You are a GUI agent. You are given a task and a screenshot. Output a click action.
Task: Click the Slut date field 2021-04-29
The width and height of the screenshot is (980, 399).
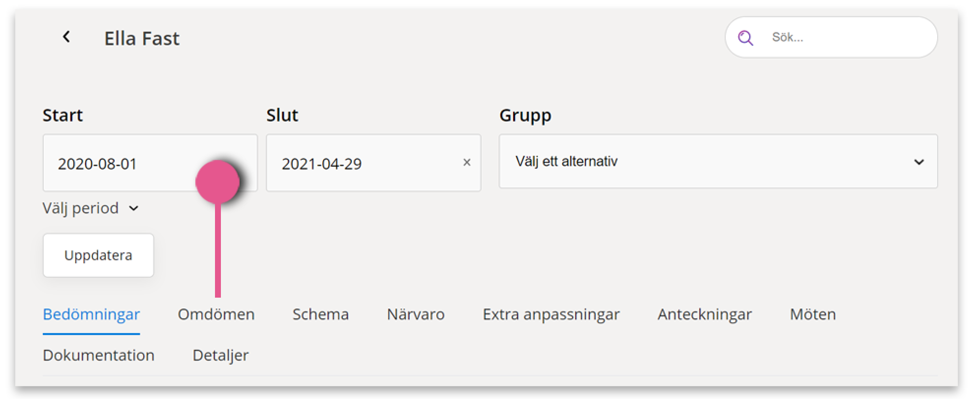[x=373, y=163]
